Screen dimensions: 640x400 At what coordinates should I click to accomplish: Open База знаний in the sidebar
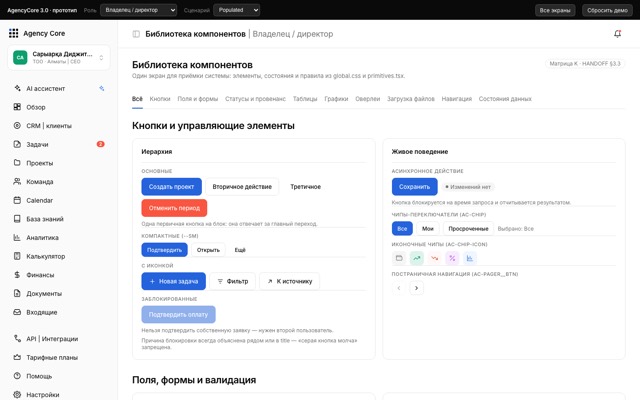[x=58, y=219]
